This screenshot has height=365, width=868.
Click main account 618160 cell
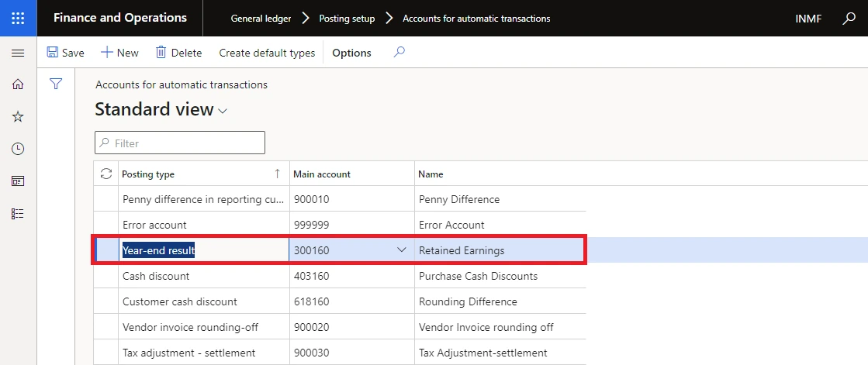pos(352,301)
